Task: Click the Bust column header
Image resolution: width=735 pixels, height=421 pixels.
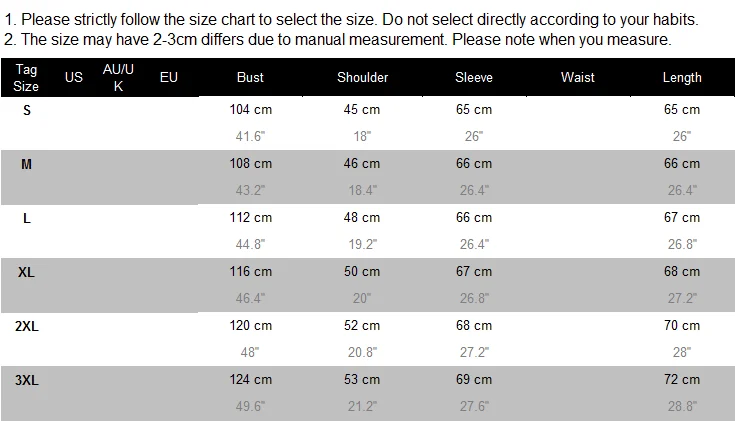Action: click(x=250, y=78)
